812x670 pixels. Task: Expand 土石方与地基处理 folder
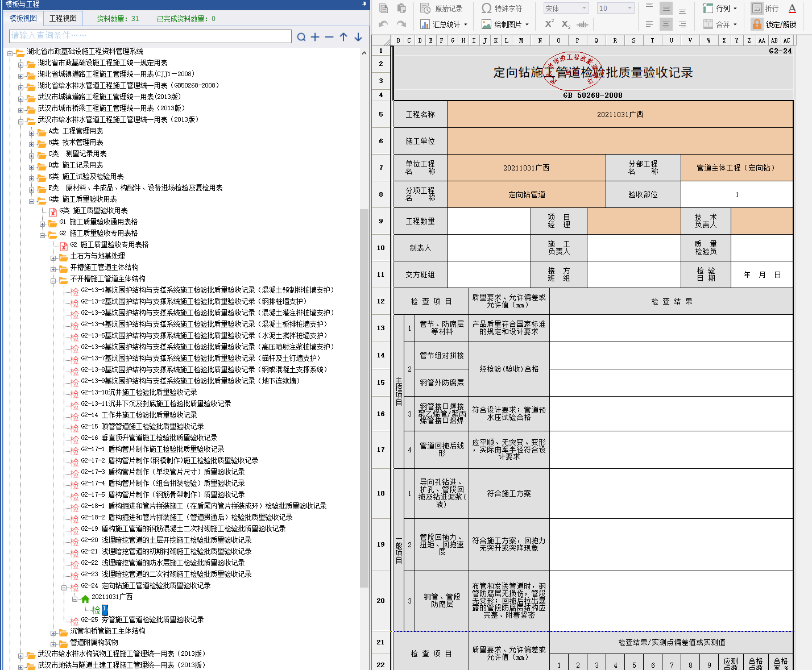click(53, 257)
